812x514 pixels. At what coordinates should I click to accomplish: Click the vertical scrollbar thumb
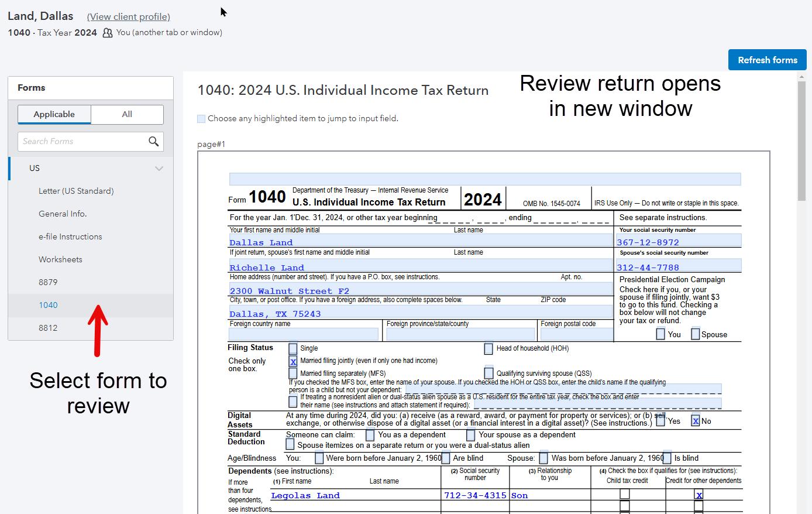(801, 141)
